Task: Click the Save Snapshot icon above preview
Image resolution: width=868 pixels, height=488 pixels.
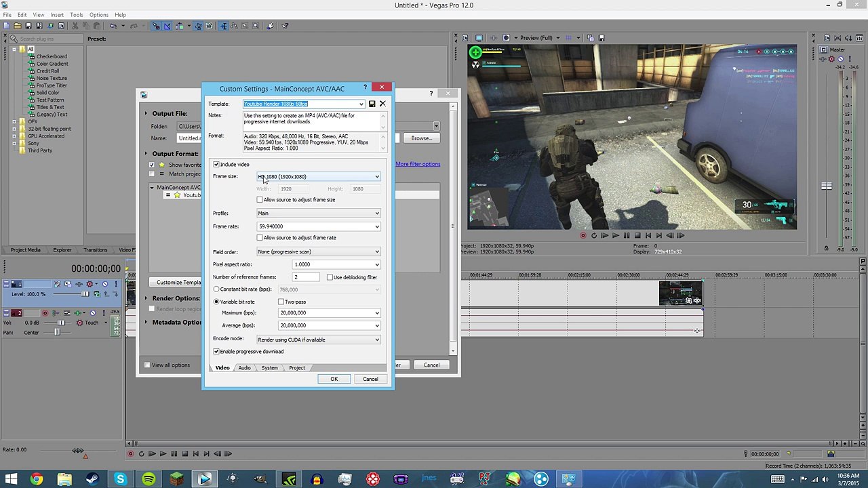Action: point(601,38)
